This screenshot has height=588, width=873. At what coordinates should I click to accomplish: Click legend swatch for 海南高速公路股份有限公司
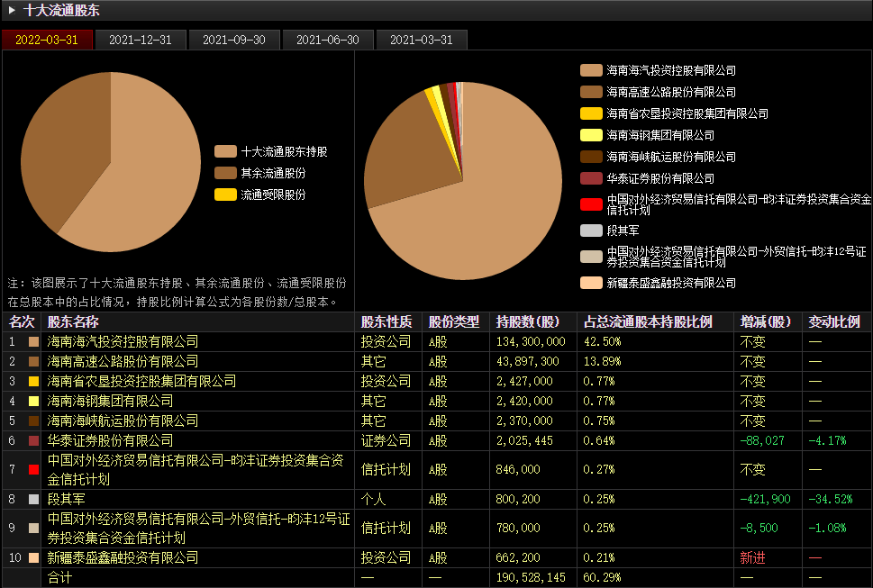pos(591,92)
